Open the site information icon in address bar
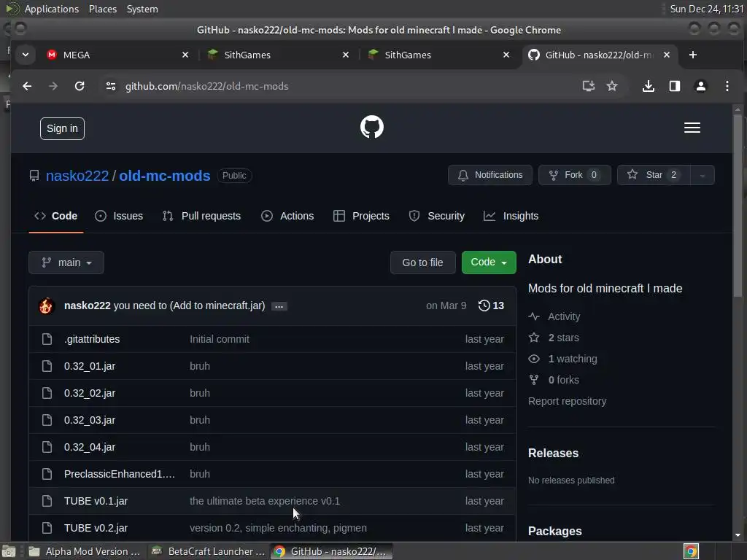The image size is (747, 560). [111, 86]
